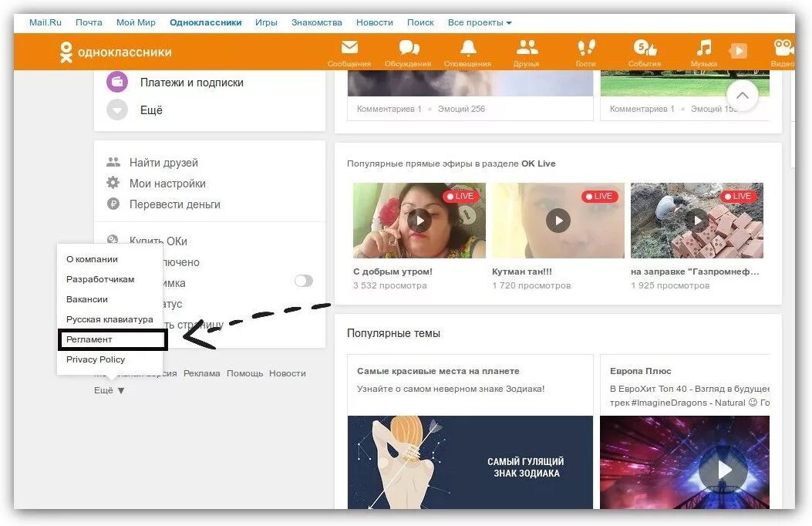The height and width of the screenshot is (526, 812).
Task: Open Почта link in top bar
Action: [x=89, y=22]
